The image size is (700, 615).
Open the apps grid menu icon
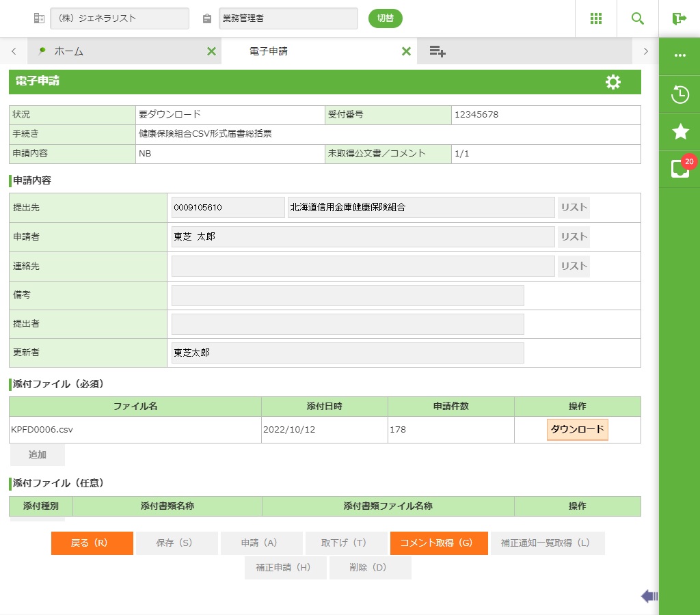pyautogui.click(x=596, y=18)
